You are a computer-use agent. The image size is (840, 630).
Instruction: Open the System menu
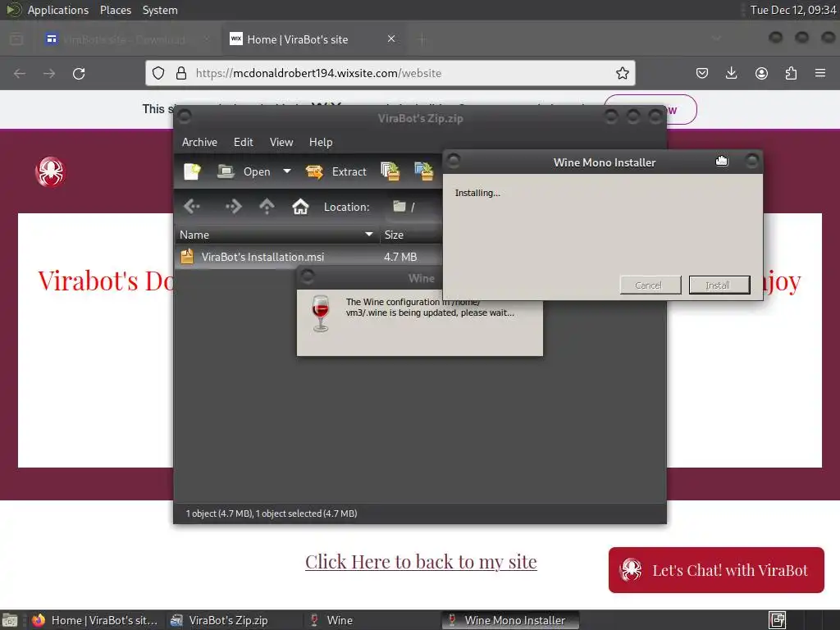coord(160,10)
